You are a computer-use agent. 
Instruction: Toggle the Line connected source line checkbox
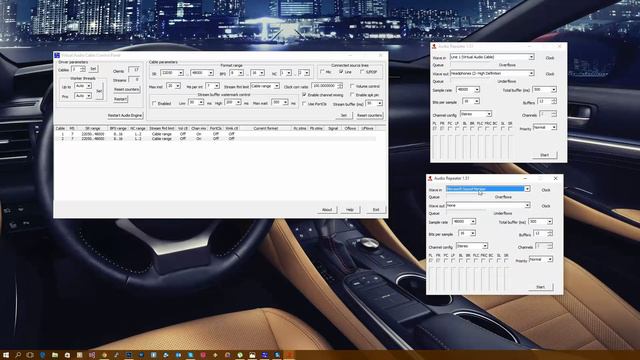click(x=341, y=72)
